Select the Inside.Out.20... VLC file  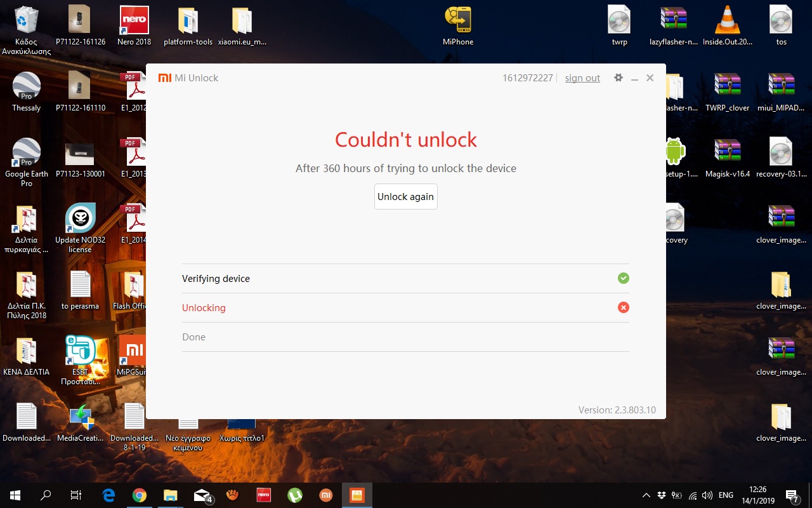click(x=728, y=27)
